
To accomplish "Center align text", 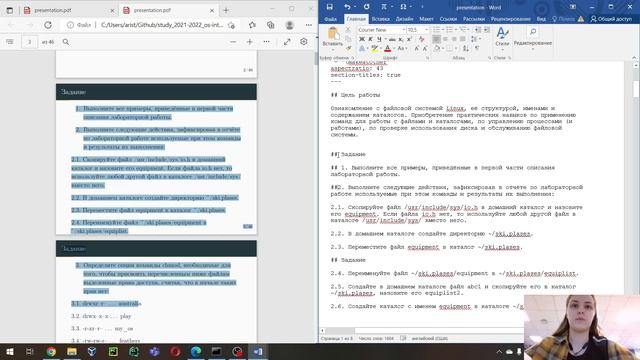I will (445, 39).
